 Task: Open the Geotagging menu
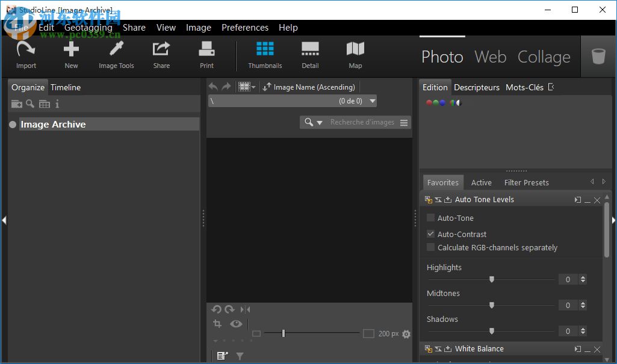(x=88, y=27)
